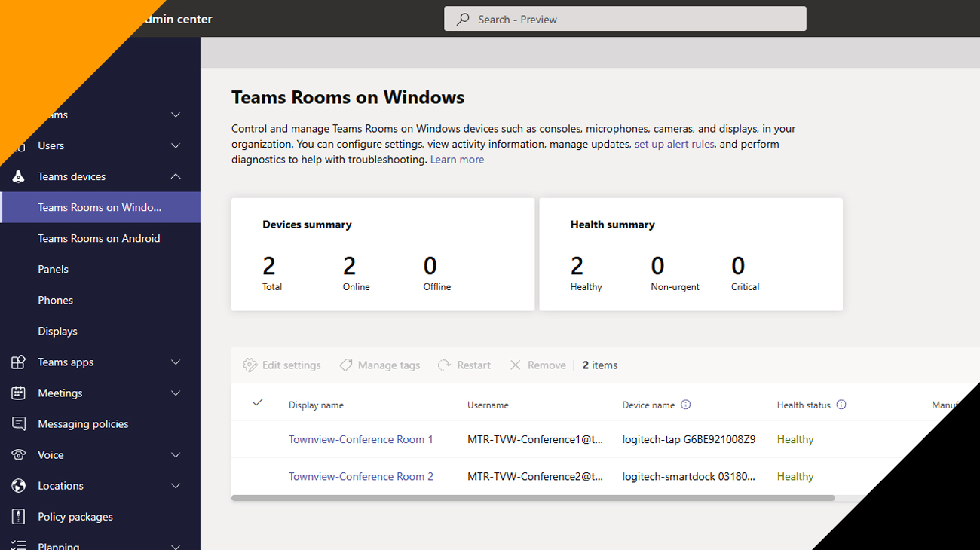Click into the Search - Preview field

[x=625, y=19]
